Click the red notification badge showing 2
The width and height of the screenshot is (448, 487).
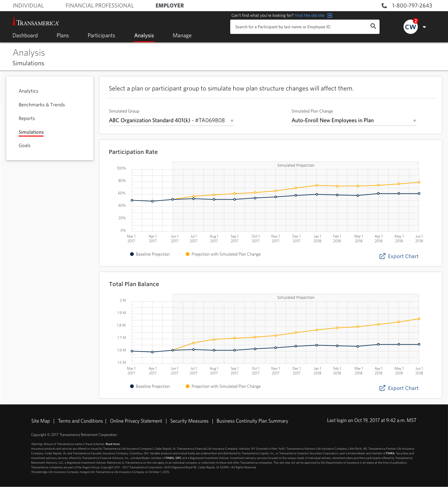pos(416,21)
